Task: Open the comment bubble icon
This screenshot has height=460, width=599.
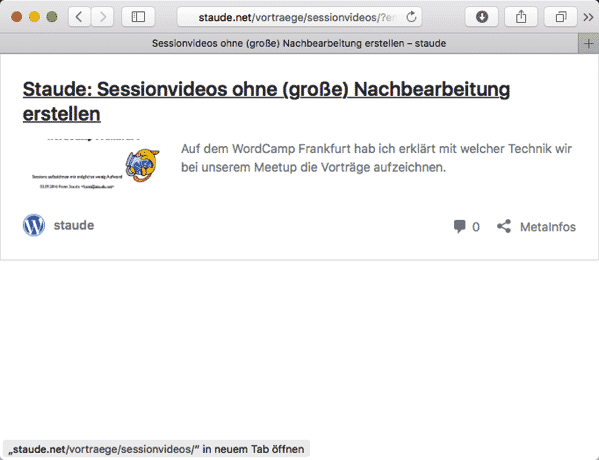Action: coord(460,226)
